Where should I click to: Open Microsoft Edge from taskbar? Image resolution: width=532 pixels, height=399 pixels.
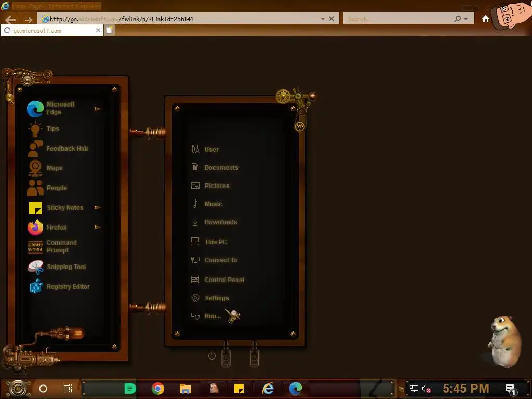point(296,389)
